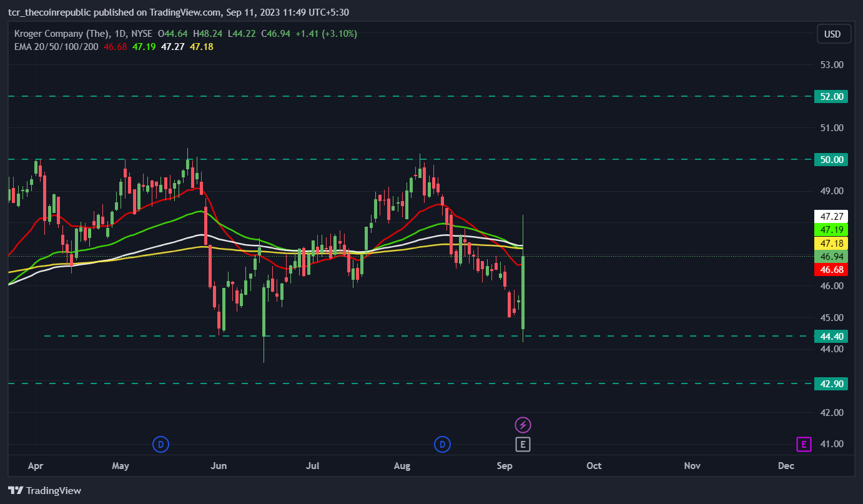Click the 45.00 price scale label
The image size is (863, 504).
[831, 318]
